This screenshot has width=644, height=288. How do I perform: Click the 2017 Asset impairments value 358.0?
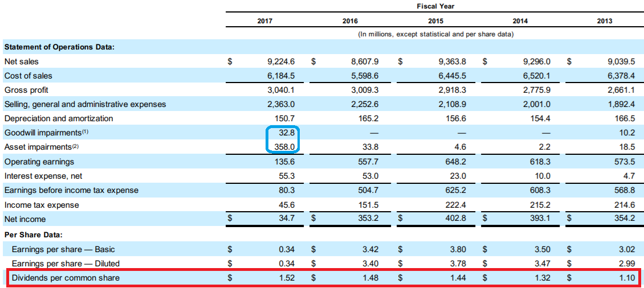click(284, 147)
